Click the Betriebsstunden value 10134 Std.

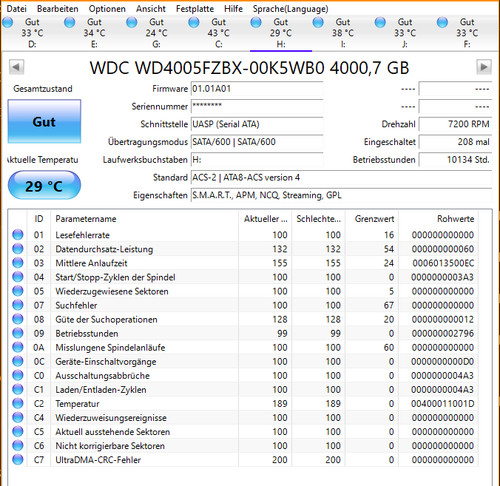point(455,160)
